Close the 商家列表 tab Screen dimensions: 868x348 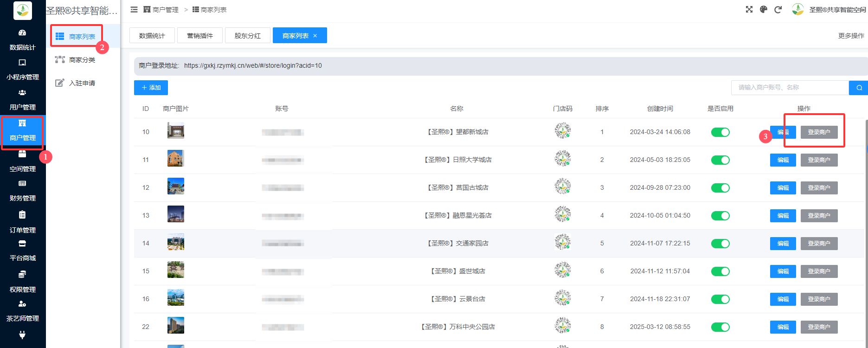click(x=315, y=36)
